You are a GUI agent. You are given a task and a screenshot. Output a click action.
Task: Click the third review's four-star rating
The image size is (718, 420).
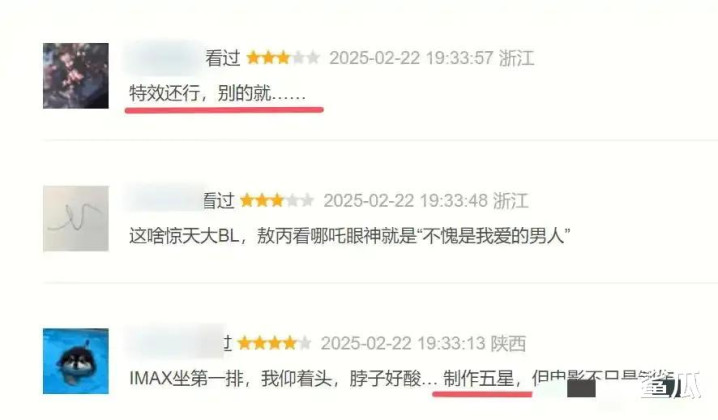tap(275, 343)
